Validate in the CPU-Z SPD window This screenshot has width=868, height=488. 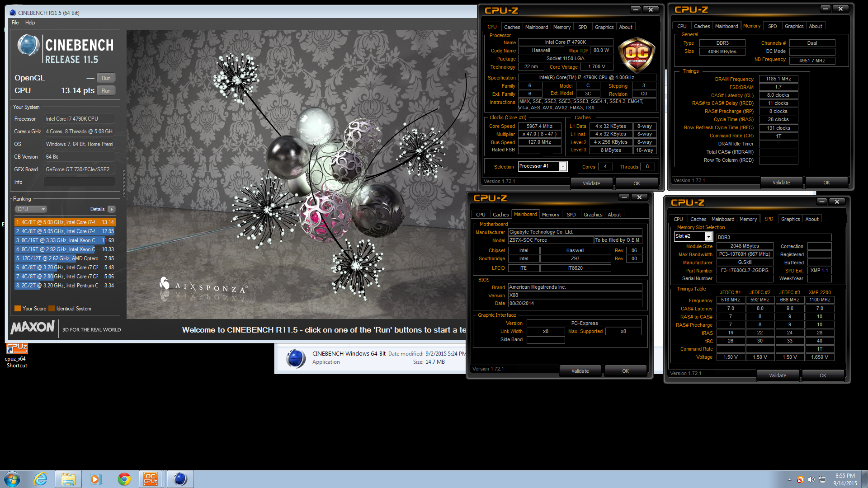coord(778,375)
